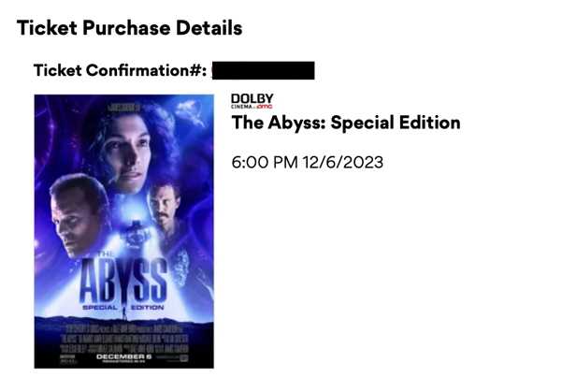The image size is (562, 392).
Task: Open The Abyss movie poster thumbnail
Action: point(124,231)
